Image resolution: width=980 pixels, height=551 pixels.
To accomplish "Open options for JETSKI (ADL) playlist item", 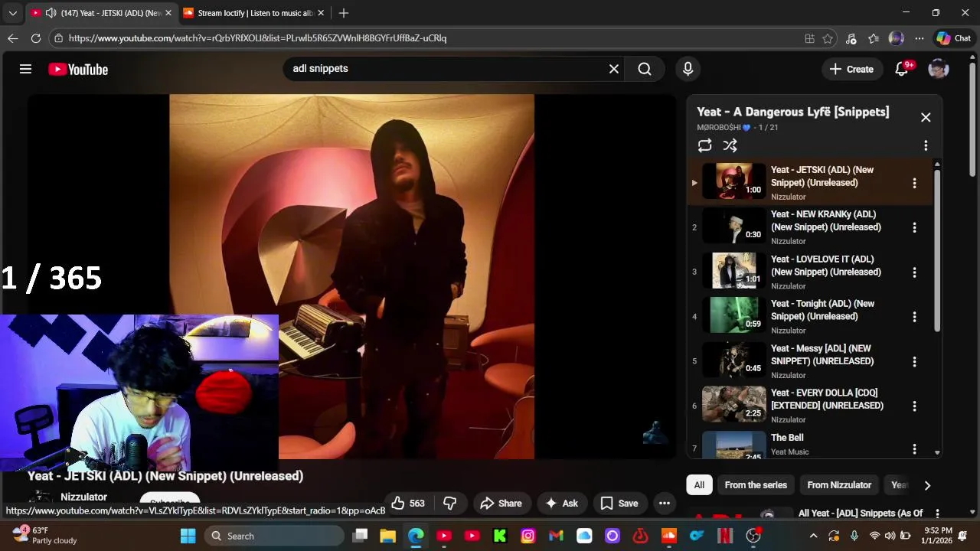I will tap(914, 183).
